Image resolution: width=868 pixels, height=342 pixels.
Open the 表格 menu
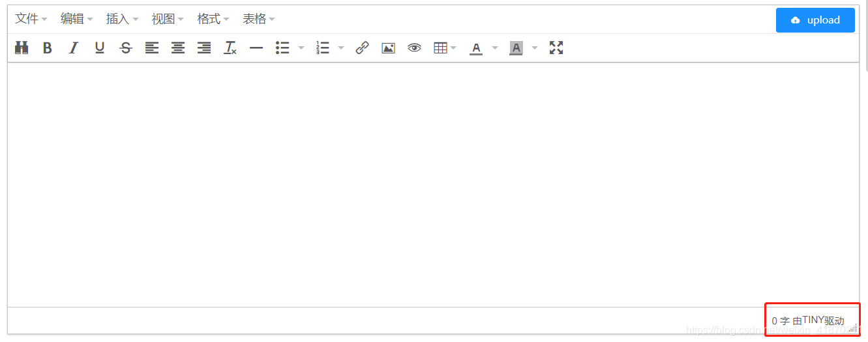coord(259,19)
